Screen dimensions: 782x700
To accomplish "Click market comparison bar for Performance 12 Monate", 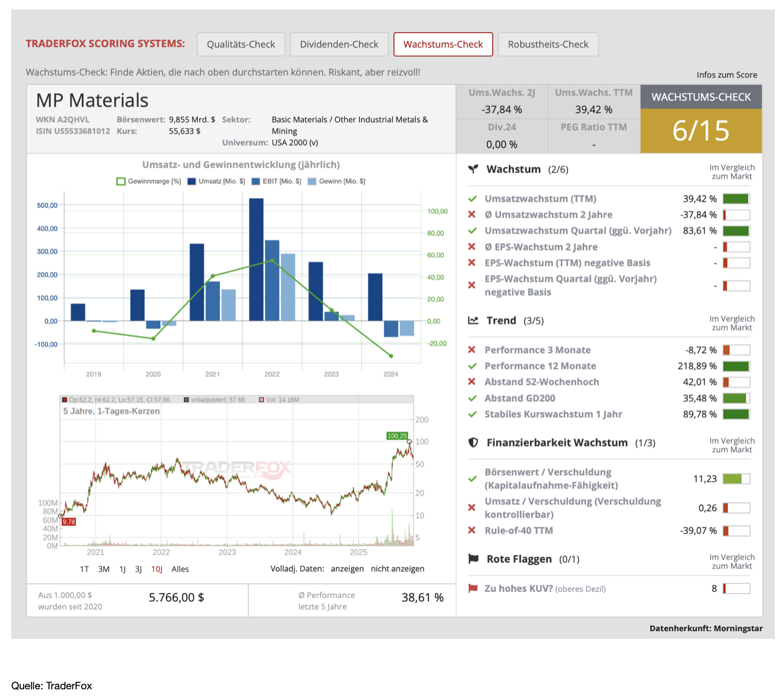I will pos(736,367).
